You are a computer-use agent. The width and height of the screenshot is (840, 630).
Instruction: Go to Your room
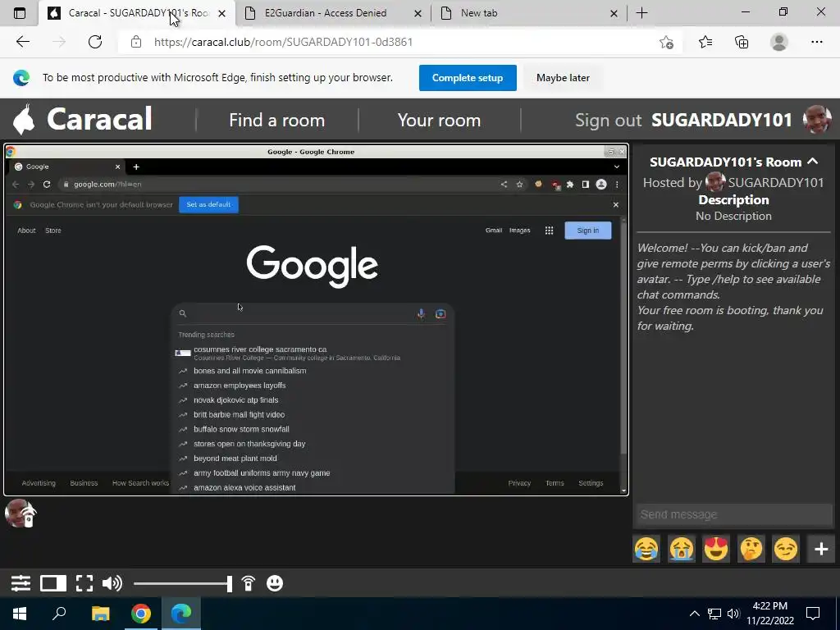pos(439,120)
